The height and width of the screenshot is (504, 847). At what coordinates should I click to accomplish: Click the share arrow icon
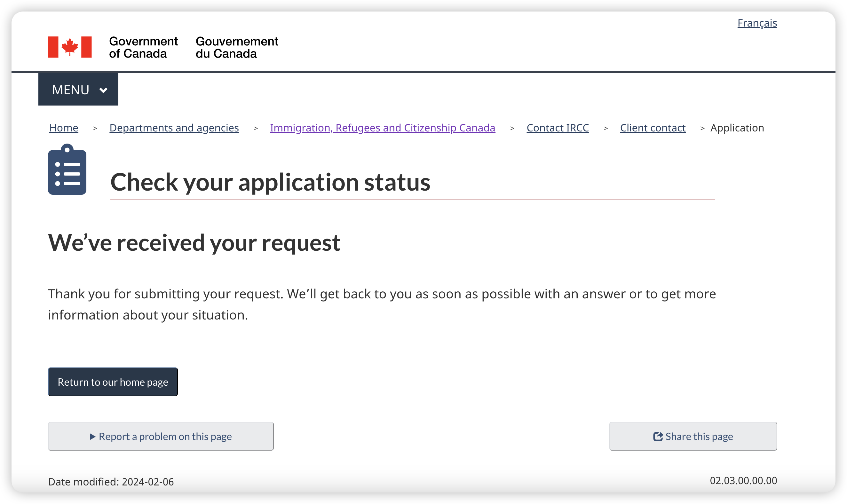pyautogui.click(x=658, y=437)
